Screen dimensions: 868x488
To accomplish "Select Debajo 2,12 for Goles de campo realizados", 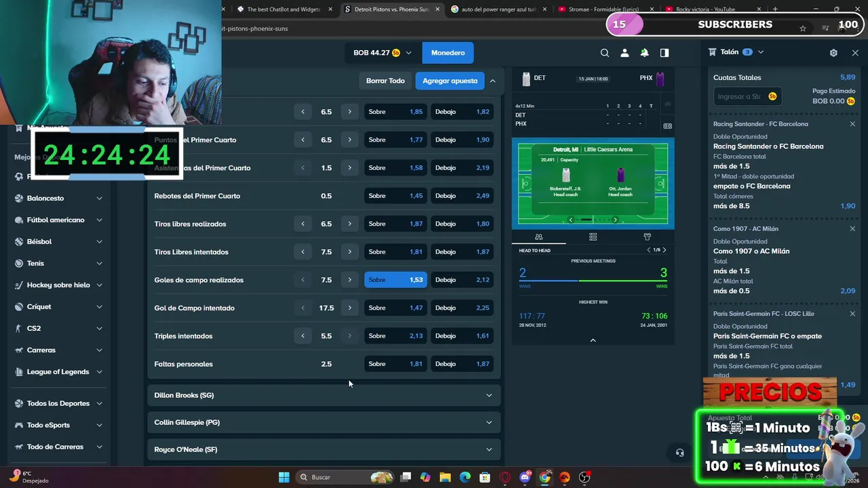I will coord(462,280).
